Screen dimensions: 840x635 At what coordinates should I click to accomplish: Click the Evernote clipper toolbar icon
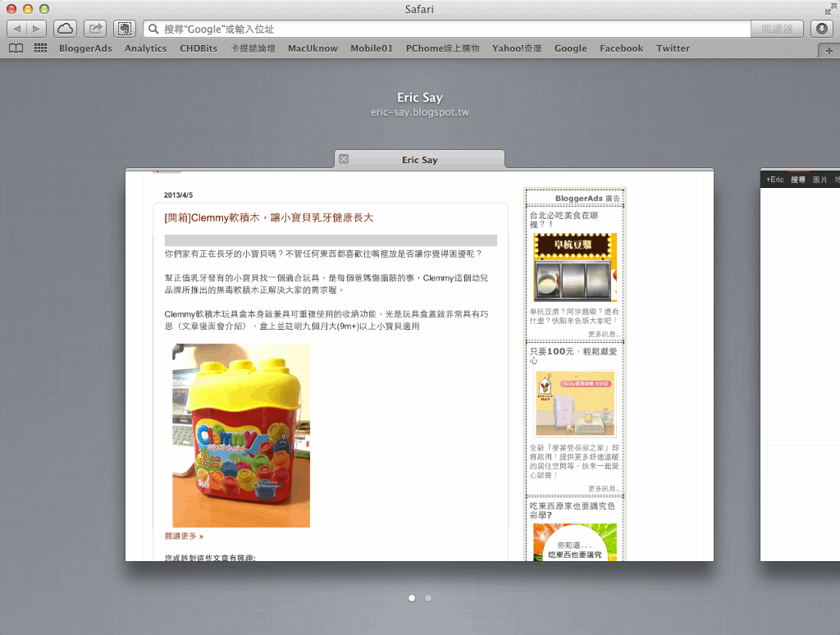[125, 29]
